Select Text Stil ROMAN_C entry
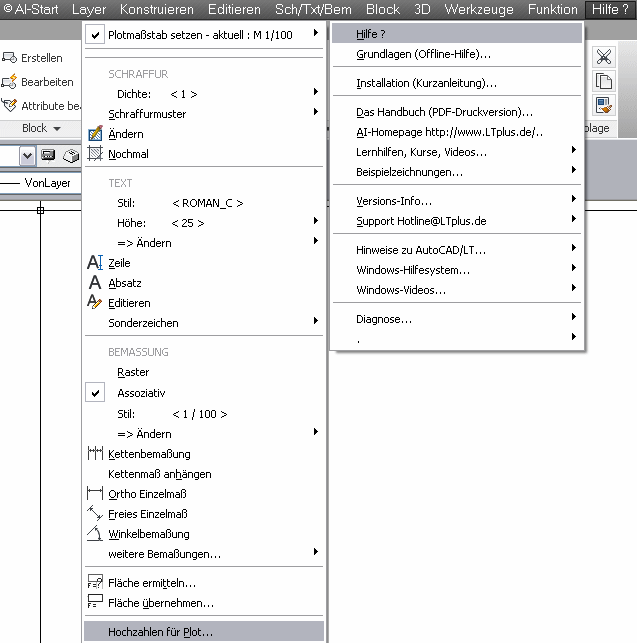Screen dimensions: 637x643 [x=204, y=203]
